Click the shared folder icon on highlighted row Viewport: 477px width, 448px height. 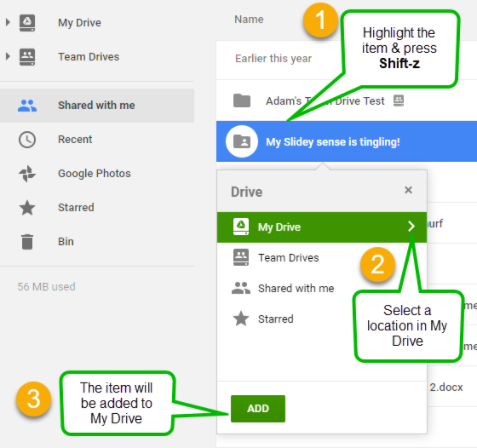click(x=242, y=141)
